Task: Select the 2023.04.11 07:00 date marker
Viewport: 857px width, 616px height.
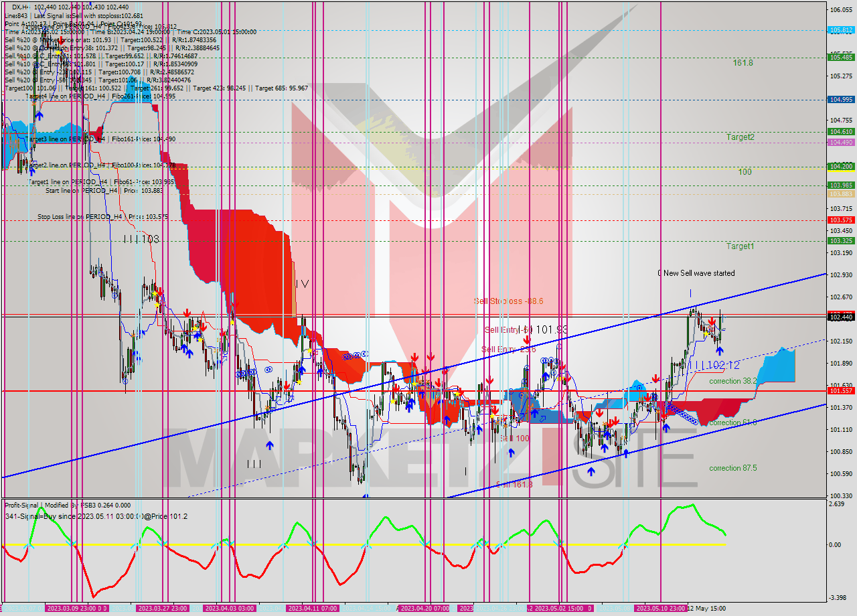Action: coord(312,608)
